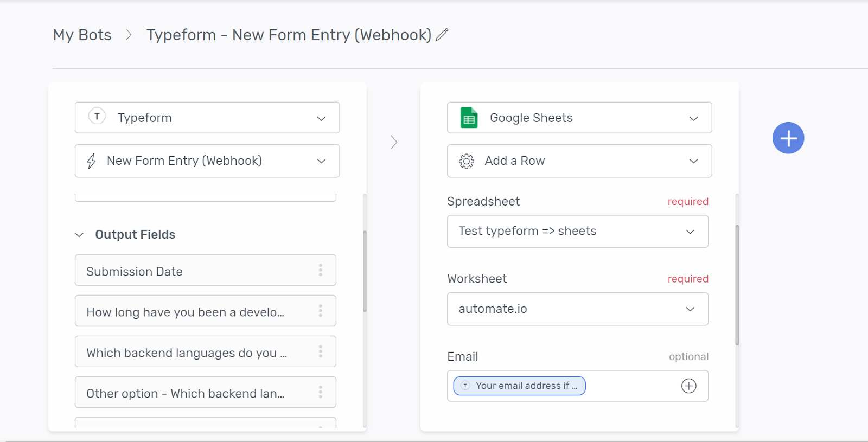The image size is (868, 442).
Task: Click the Typeform logo icon in app selector
Action: 97,116
